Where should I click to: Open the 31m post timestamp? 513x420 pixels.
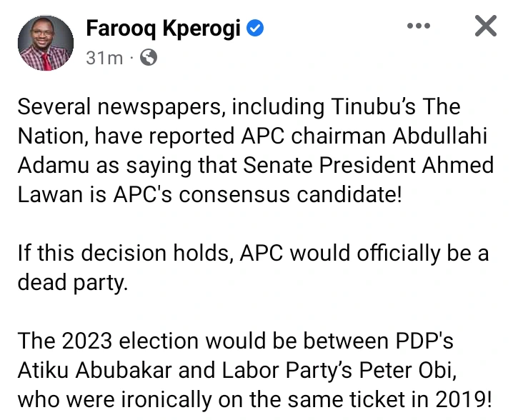104,58
